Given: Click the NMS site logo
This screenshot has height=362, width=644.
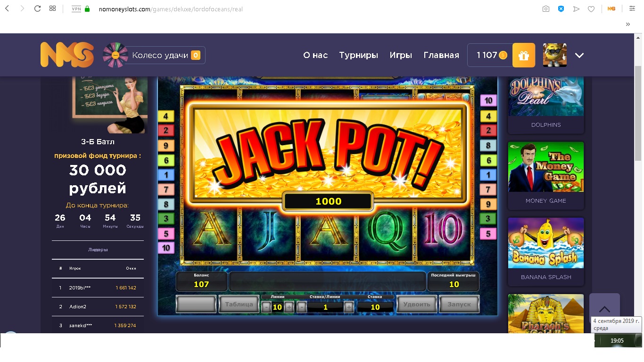Looking at the screenshot, I should coord(67,55).
